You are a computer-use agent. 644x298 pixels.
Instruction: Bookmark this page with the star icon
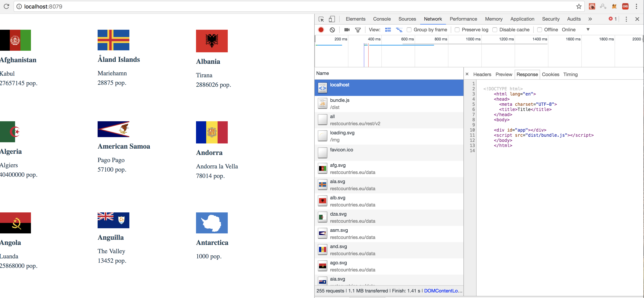pos(579,7)
